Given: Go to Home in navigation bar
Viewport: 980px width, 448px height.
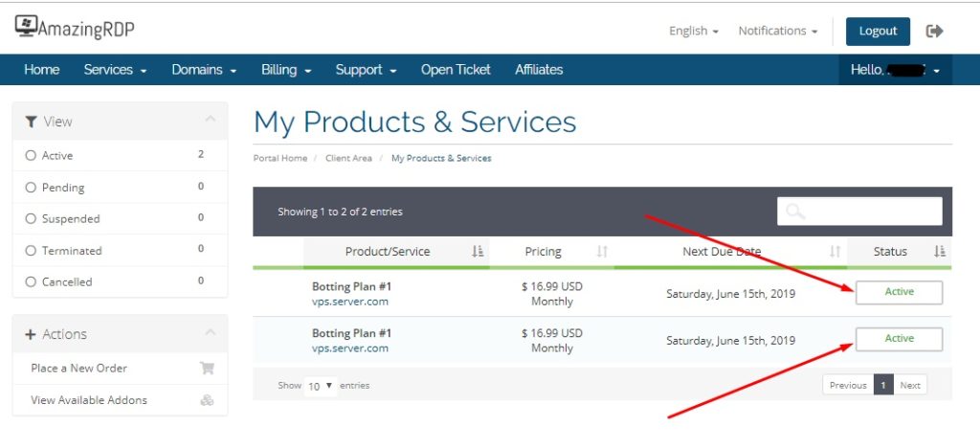Looking at the screenshot, I should [x=42, y=70].
